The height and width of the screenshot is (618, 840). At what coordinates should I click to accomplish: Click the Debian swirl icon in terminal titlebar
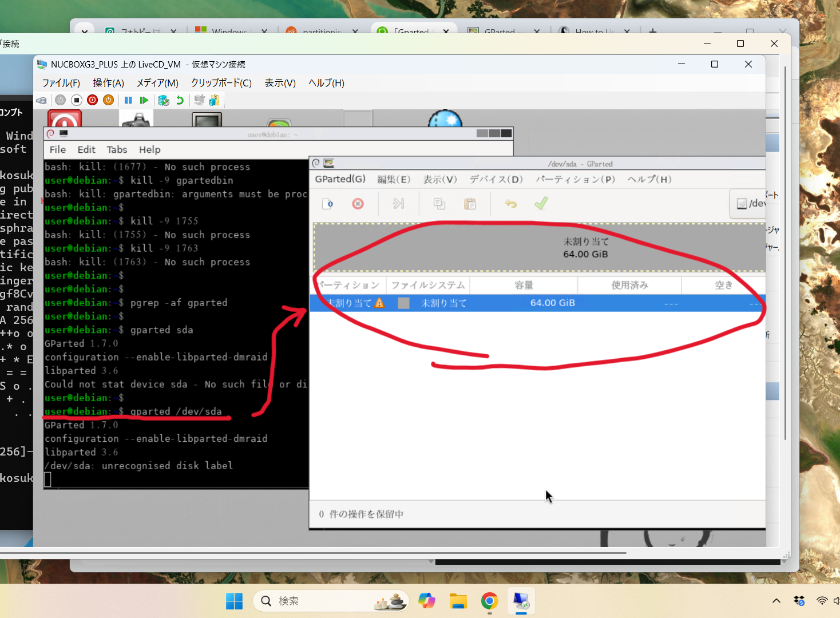[x=51, y=133]
